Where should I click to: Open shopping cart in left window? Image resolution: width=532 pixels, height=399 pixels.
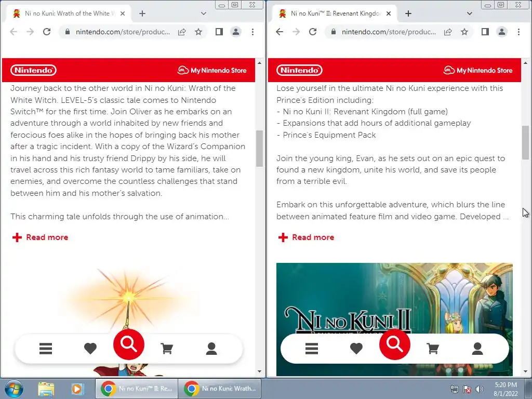[x=167, y=349]
